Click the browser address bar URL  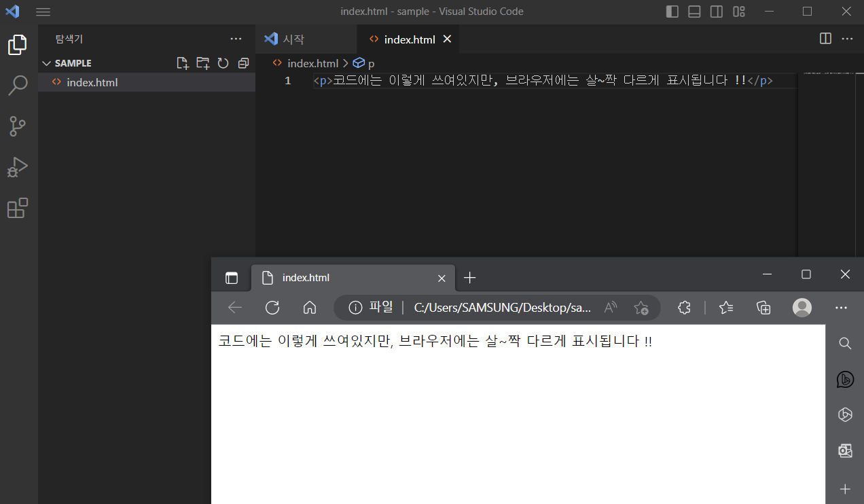503,308
